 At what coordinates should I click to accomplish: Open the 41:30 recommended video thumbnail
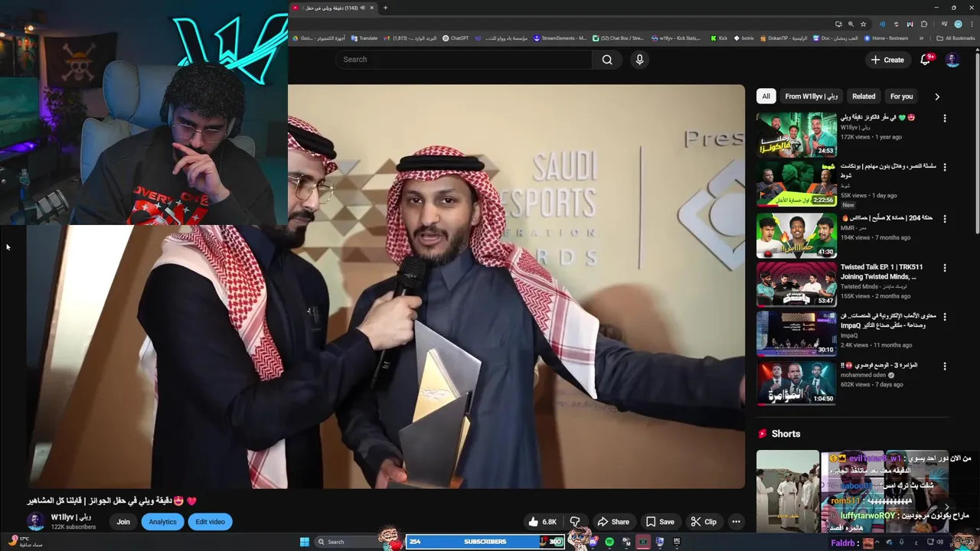tap(796, 236)
